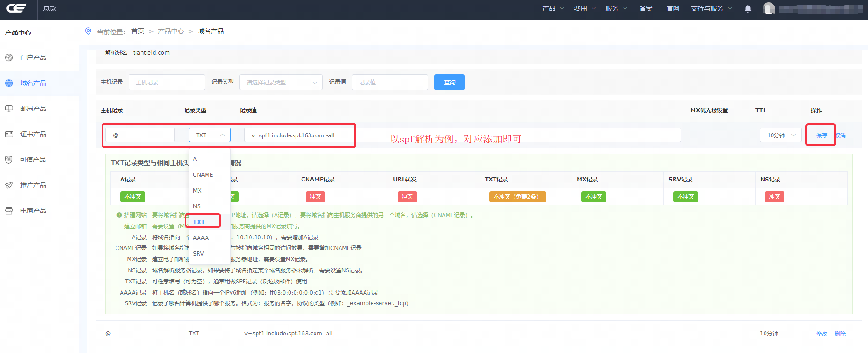Click the 主机记录 search input field

pos(167,82)
